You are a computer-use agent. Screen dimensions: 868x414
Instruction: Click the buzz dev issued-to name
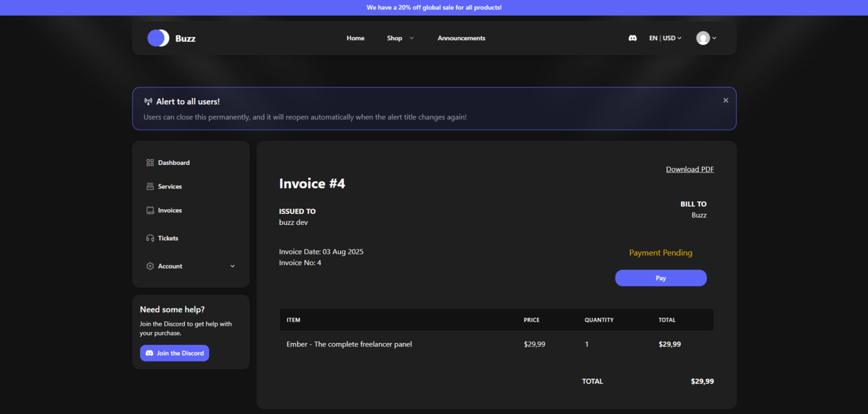click(x=293, y=222)
